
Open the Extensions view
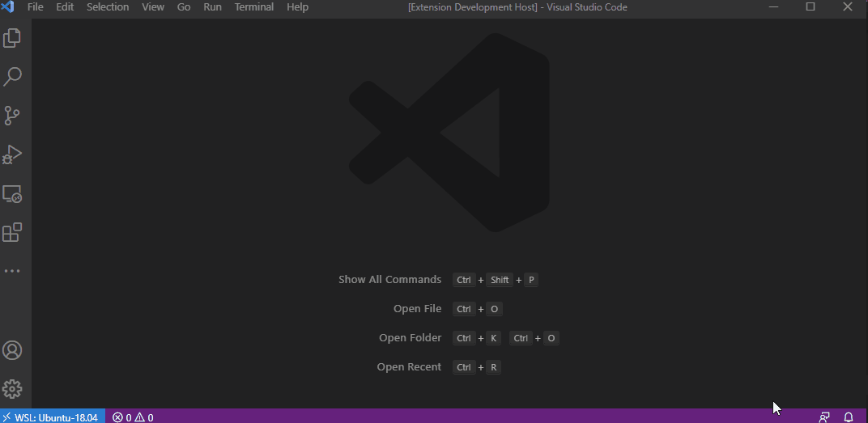12,232
